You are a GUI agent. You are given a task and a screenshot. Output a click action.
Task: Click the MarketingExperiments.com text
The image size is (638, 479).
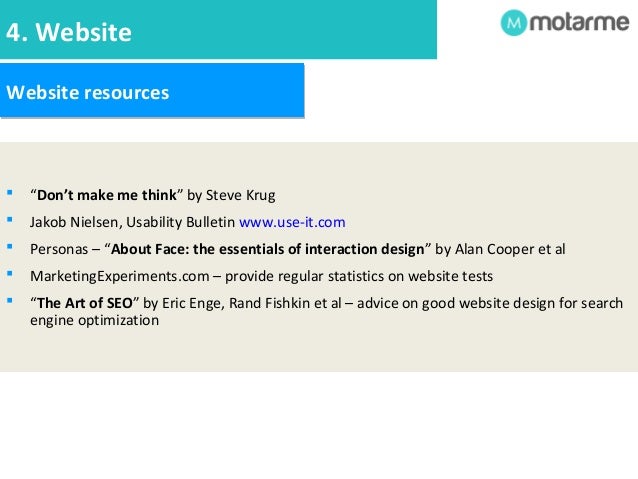point(120,276)
